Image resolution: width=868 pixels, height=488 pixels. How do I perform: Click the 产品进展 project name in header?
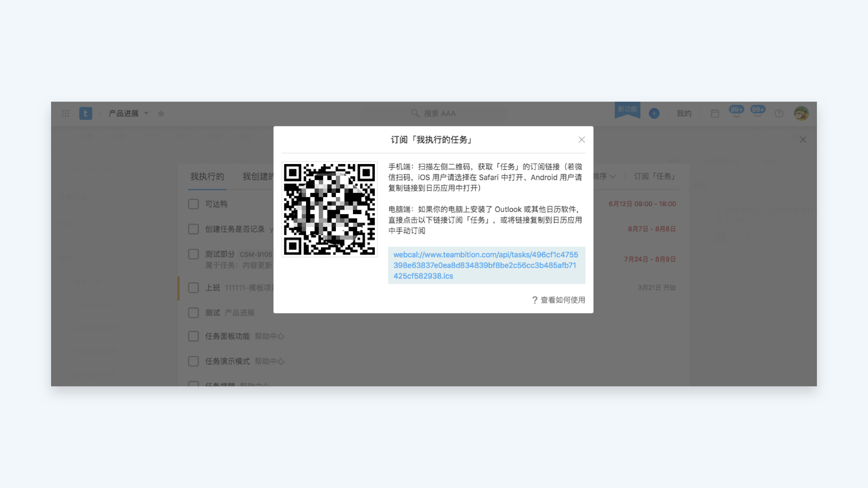[123, 113]
